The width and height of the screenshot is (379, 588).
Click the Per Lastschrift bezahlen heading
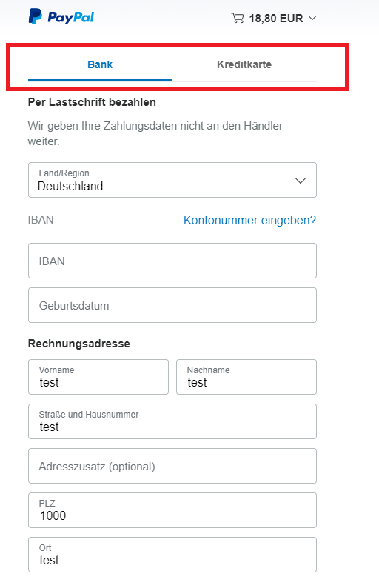92,102
